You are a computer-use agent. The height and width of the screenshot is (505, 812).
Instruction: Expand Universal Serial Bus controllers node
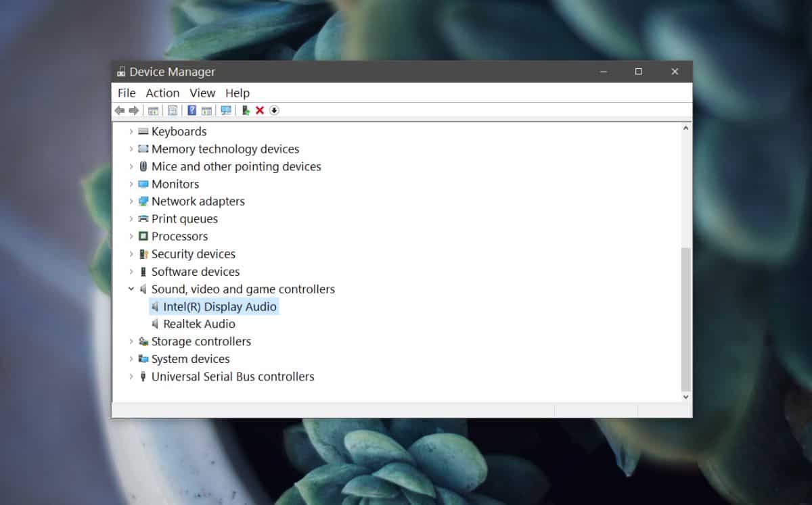pos(131,377)
